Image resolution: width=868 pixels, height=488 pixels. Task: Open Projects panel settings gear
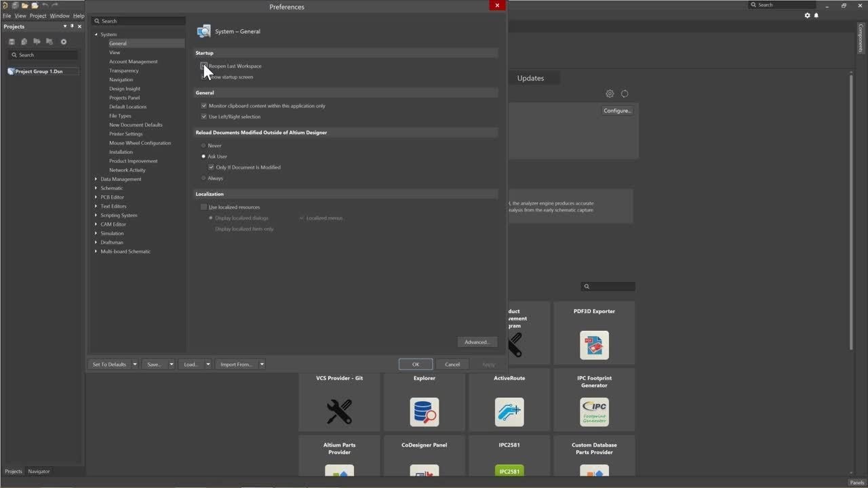pyautogui.click(x=64, y=41)
